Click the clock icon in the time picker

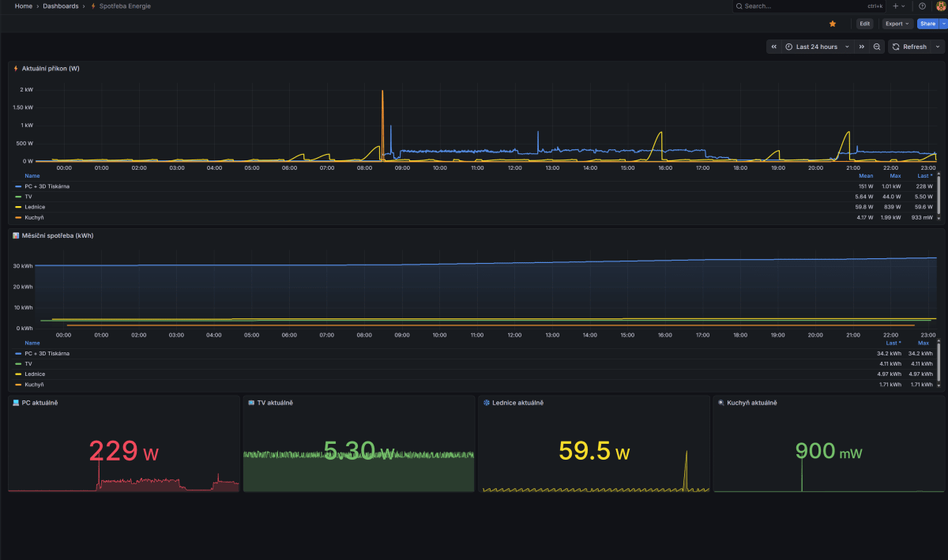click(x=788, y=47)
